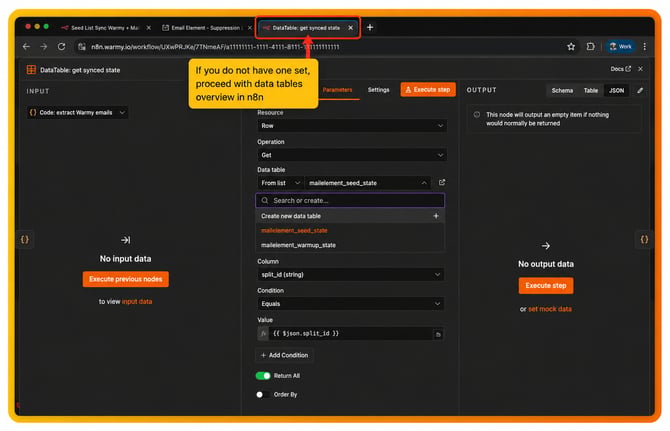This screenshot has width=670, height=431.
Task: Open the Docs link
Action: click(620, 69)
